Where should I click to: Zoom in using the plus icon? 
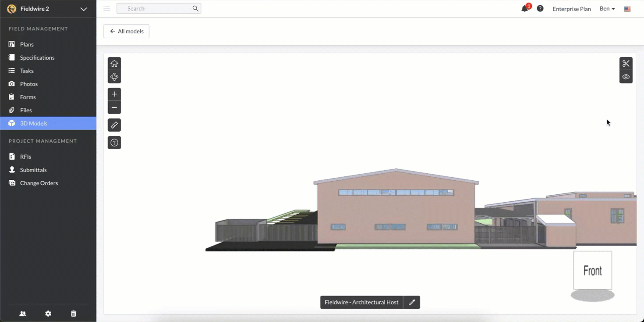[x=114, y=94]
